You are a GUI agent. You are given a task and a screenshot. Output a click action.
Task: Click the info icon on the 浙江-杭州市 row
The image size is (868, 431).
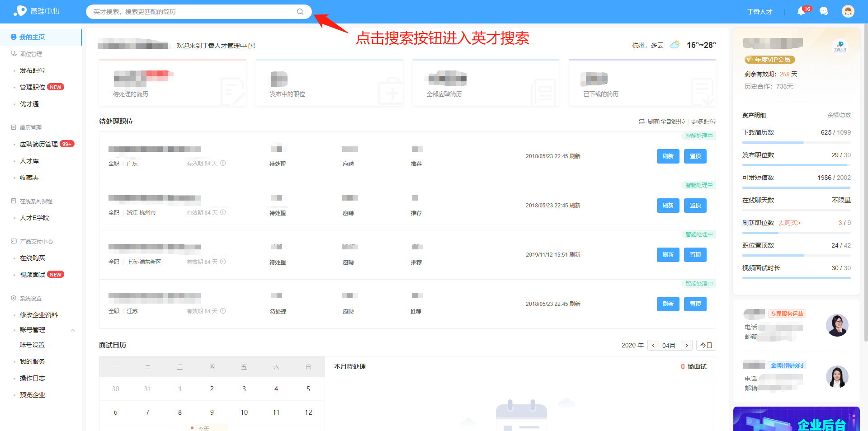tap(223, 212)
